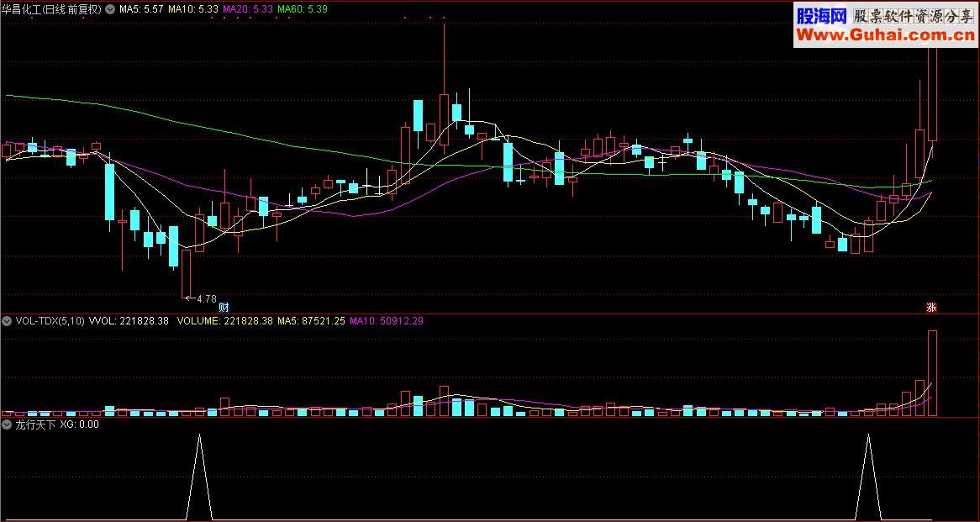Expand the main chart indicator dropdown arrow

coord(111,9)
